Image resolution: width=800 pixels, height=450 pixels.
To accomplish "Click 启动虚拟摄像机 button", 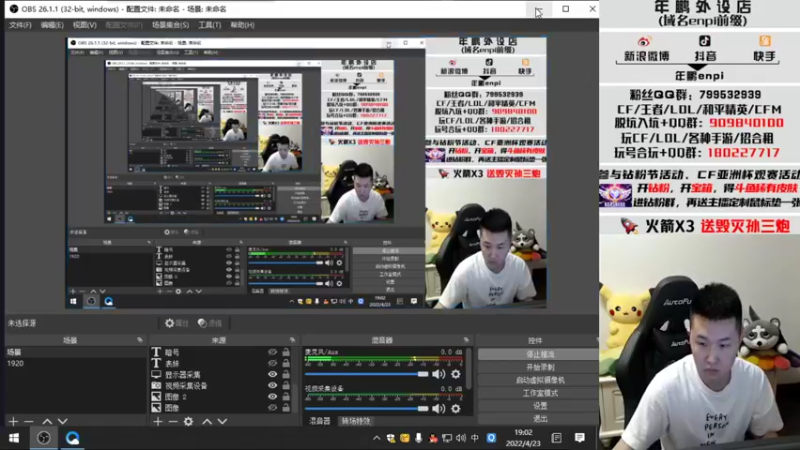I will point(540,380).
